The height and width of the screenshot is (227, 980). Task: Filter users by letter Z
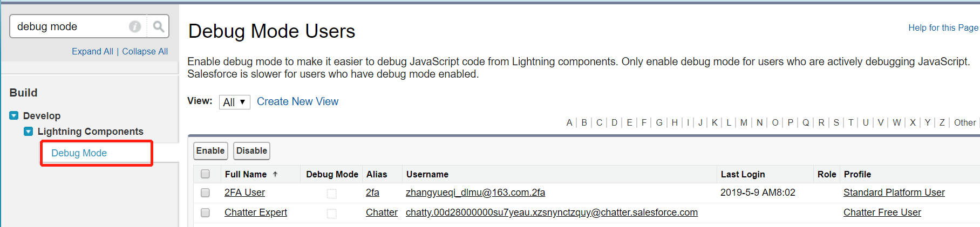pos(942,122)
